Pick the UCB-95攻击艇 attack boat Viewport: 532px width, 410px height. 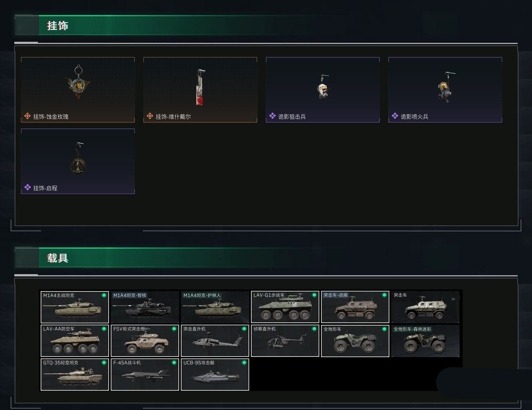click(x=215, y=375)
